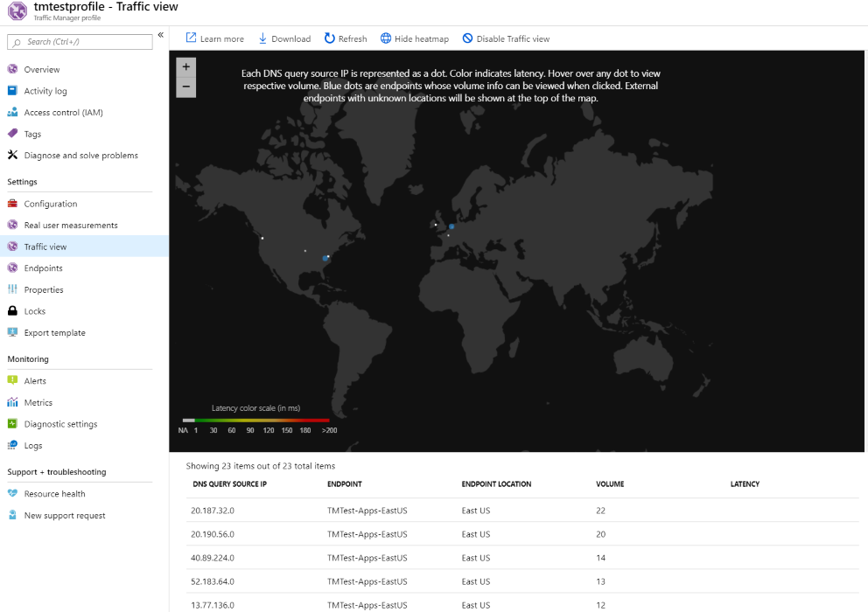Refresh the Traffic view data

tap(346, 38)
